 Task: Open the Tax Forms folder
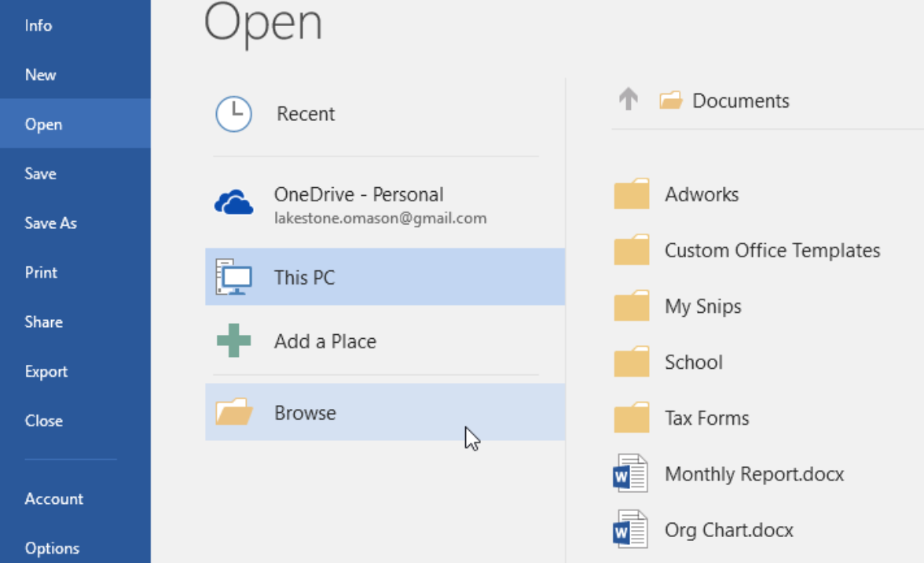point(706,418)
